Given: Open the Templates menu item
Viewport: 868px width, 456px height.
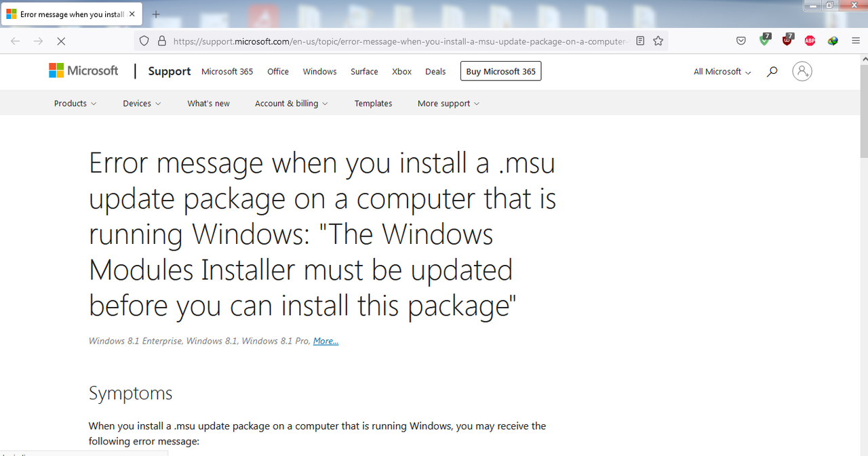Looking at the screenshot, I should pos(373,103).
